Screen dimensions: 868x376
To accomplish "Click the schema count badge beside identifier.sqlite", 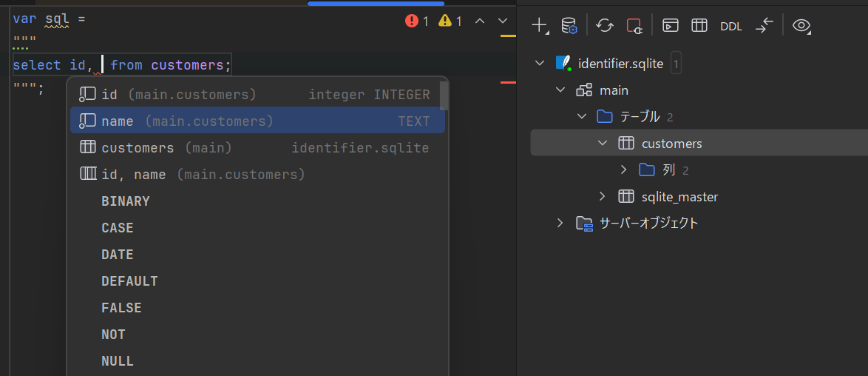I will pos(675,64).
